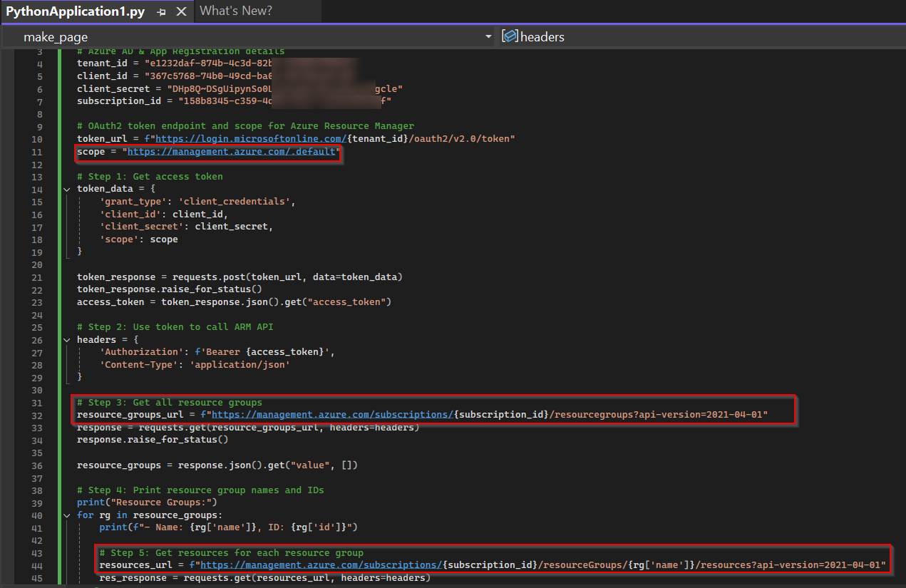Click token_response.raise_for_status() line
The image size is (906, 588).
[x=170, y=289]
